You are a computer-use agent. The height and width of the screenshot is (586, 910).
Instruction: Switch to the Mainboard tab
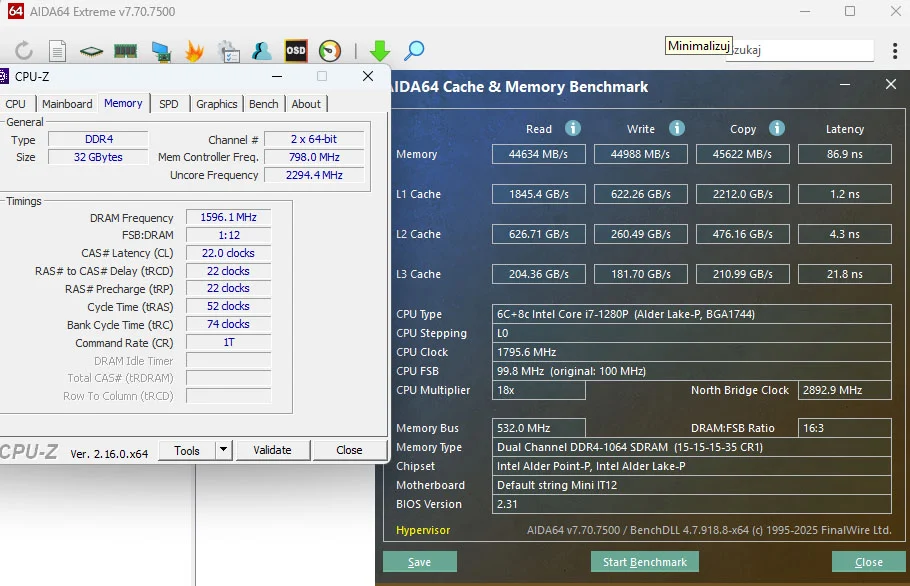tap(67, 104)
